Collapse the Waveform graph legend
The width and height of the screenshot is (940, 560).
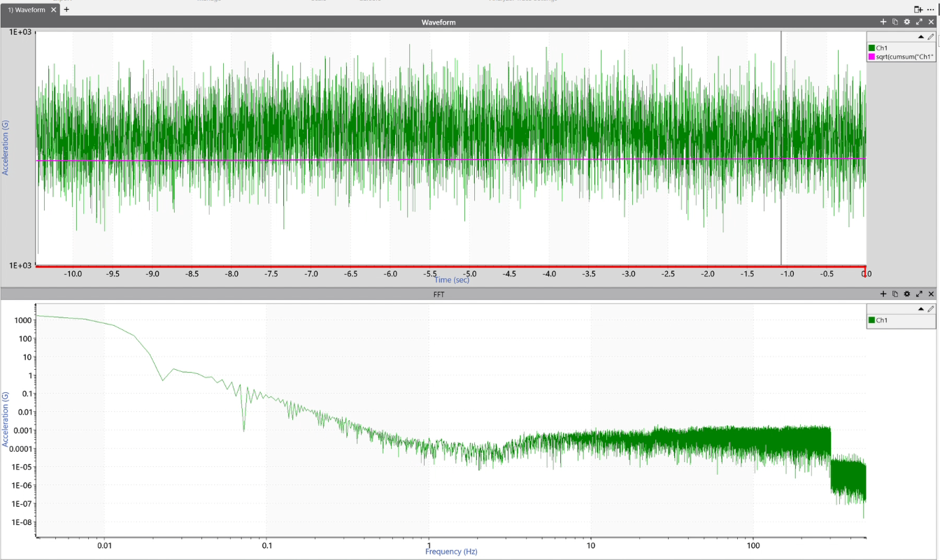click(x=921, y=37)
